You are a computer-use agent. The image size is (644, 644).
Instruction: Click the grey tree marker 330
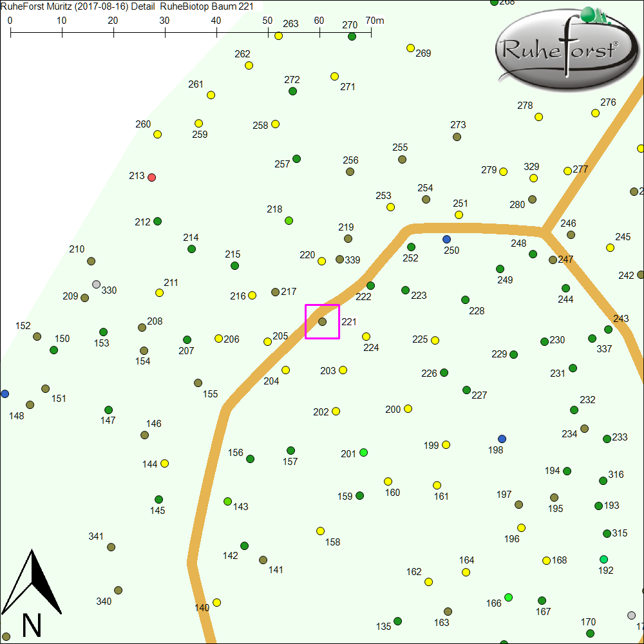97,284
